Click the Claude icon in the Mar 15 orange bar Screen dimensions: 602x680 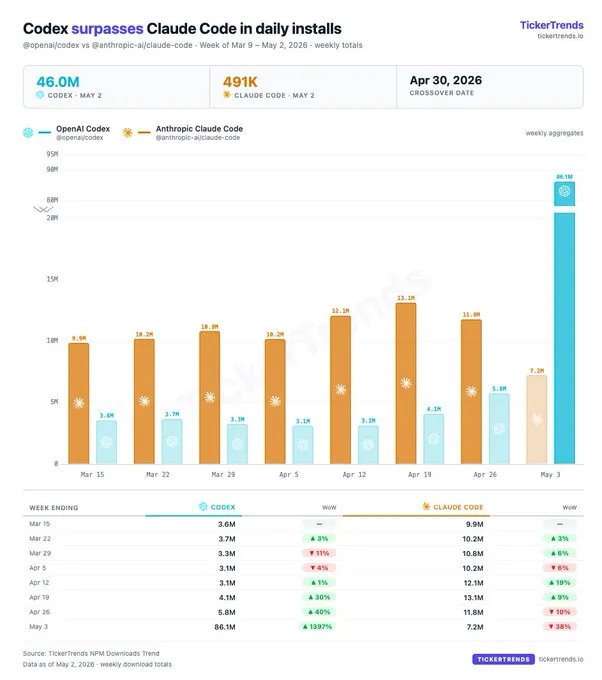[79, 403]
